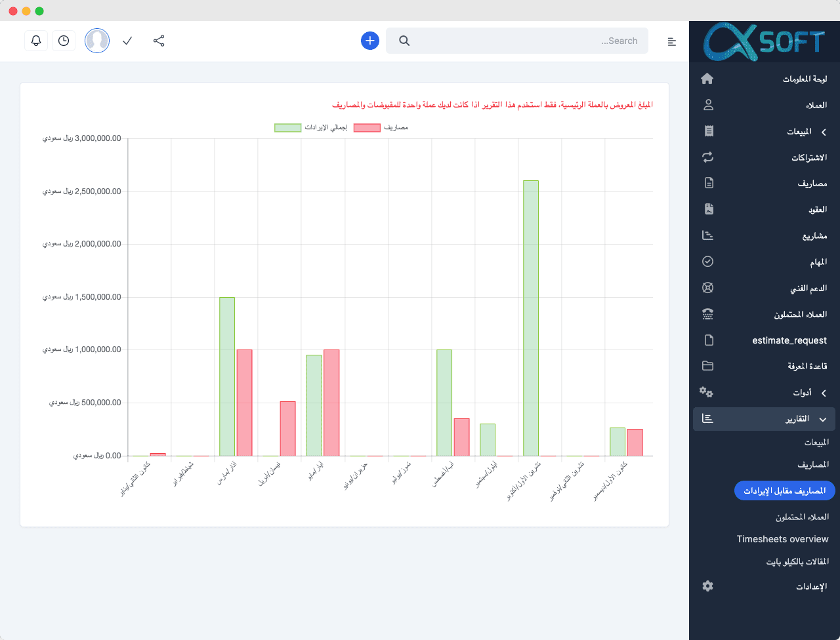Image resolution: width=840 pixels, height=640 pixels.
Task: Select المصاريف مقابل الإيرادات report
Action: click(785, 490)
